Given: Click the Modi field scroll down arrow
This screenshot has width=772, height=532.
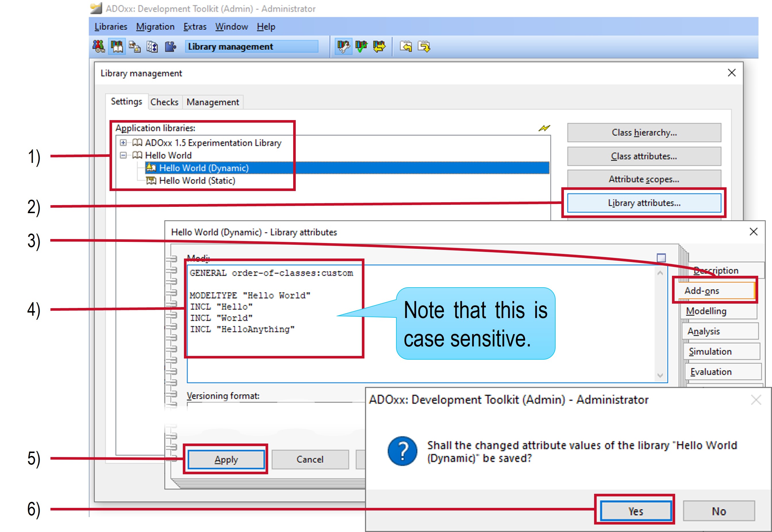Looking at the screenshot, I should pos(660,375).
